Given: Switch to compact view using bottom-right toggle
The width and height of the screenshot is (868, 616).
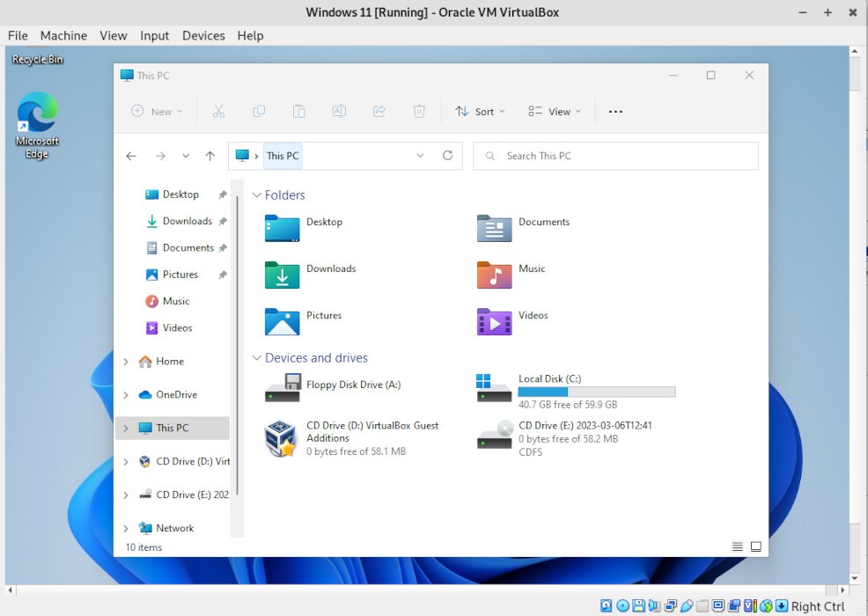Looking at the screenshot, I should [x=755, y=546].
